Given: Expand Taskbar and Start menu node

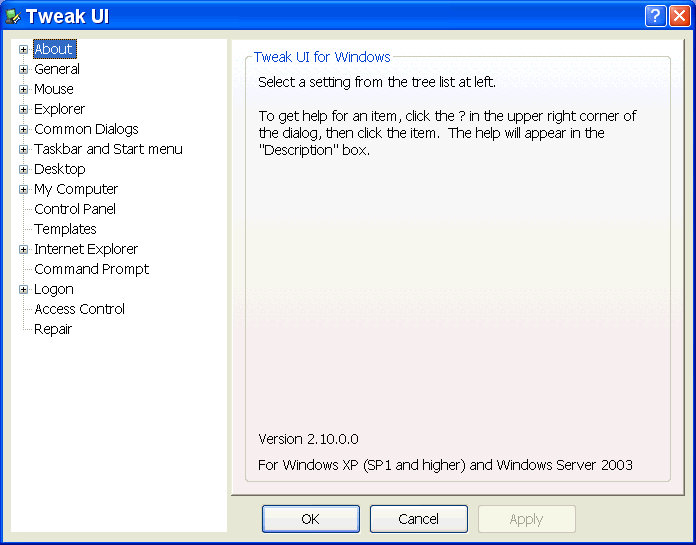Looking at the screenshot, I should click(x=24, y=150).
